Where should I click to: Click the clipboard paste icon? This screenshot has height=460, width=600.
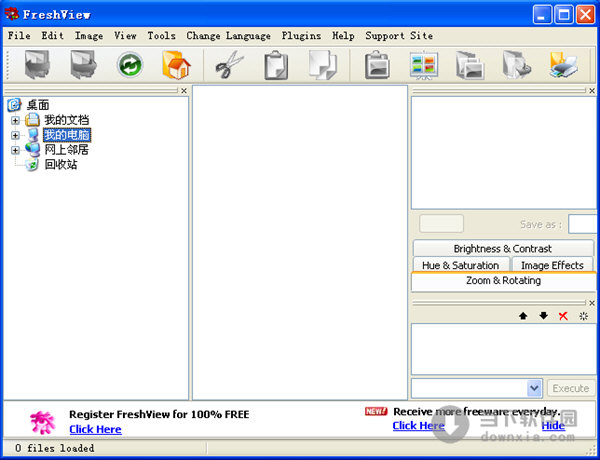pos(276,65)
